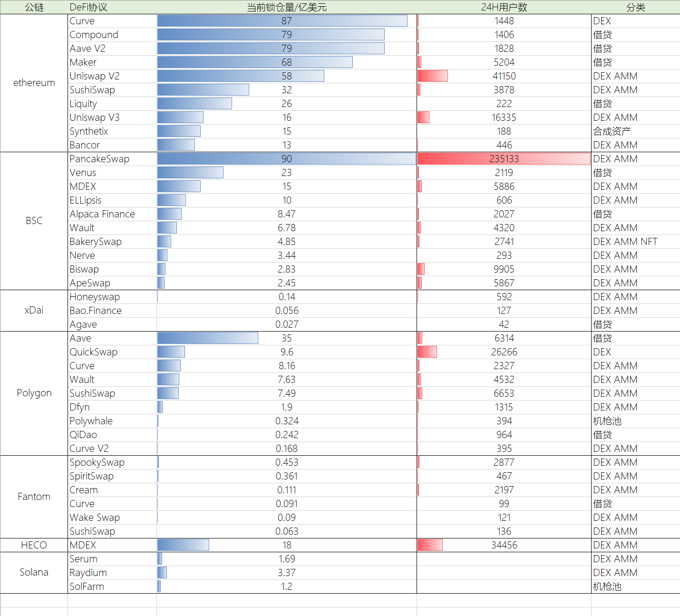
Task: Click the SpiritSwap protocol cell
Action: pos(112,476)
